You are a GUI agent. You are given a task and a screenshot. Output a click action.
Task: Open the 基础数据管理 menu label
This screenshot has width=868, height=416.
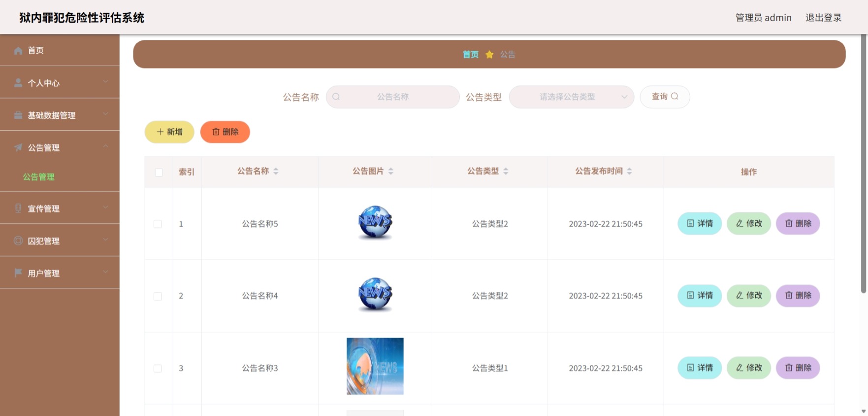[x=52, y=115]
